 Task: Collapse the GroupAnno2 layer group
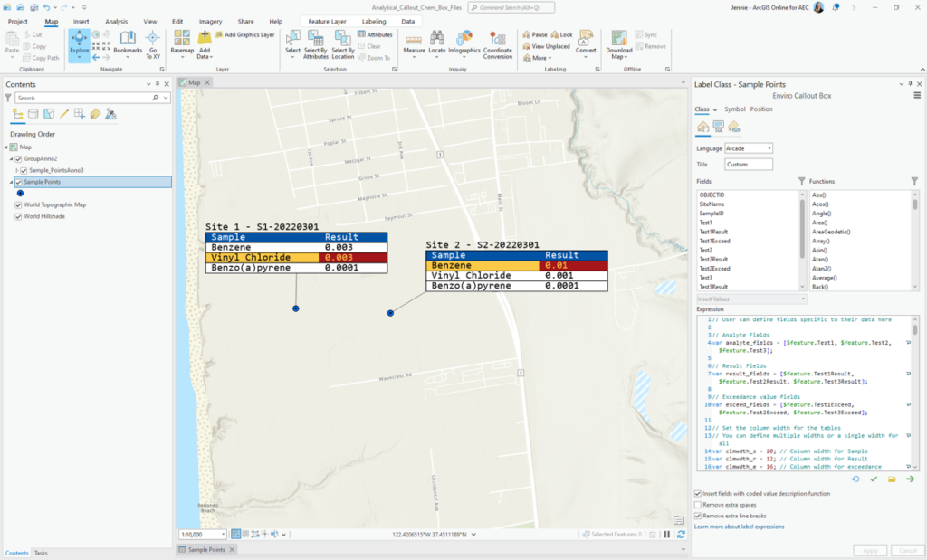coord(11,158)
